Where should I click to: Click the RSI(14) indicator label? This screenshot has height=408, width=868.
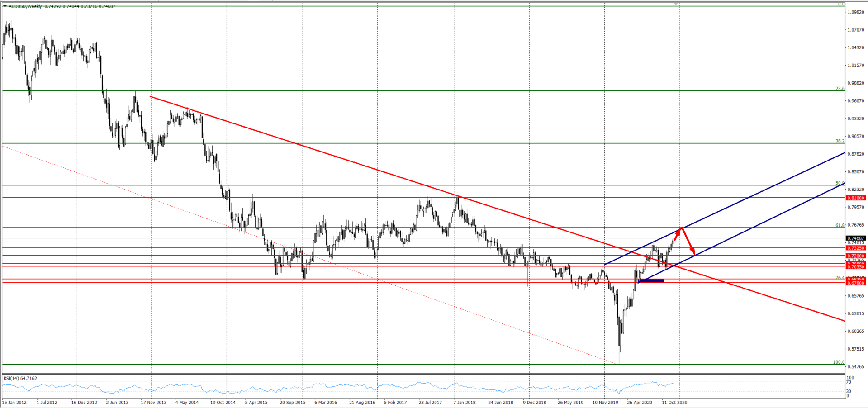(x=20, y=378)
